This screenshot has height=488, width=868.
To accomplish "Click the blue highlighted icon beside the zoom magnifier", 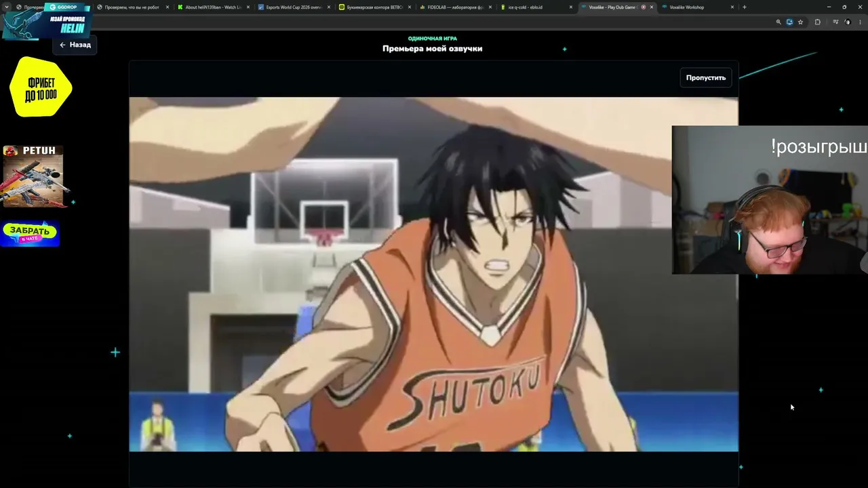I will pyautogui.click(x=789, y=22).
